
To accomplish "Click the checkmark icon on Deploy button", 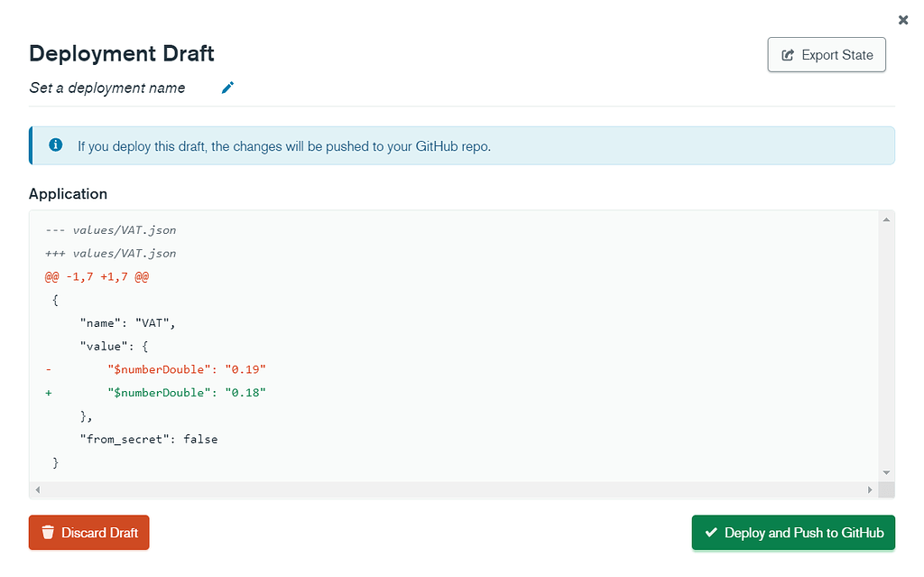I will (x=711, y=533).
